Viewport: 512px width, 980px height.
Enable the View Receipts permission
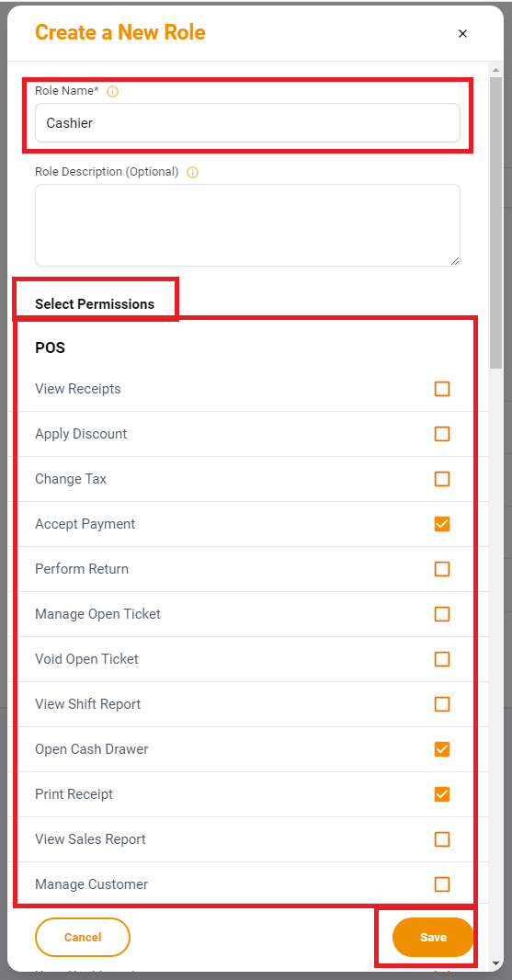tap(442, 389)
